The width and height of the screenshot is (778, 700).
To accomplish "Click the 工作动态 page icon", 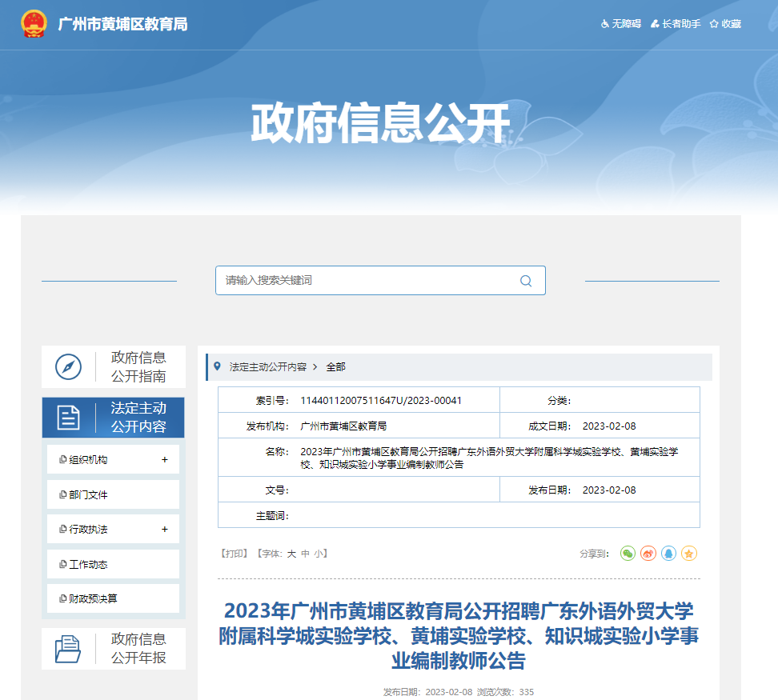I will pos(63,564).
